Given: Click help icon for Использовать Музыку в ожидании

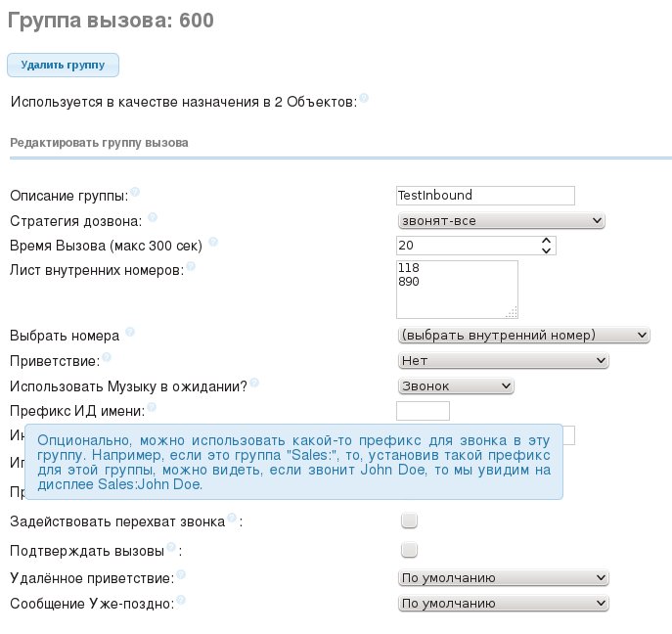Looking at the screenshot, I should coord(254,383).
